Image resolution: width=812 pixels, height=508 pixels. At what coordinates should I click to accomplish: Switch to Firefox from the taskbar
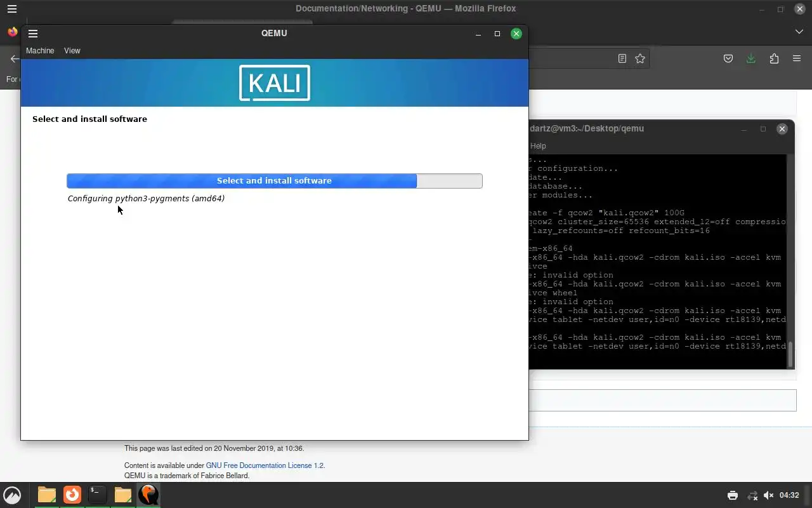72,495
